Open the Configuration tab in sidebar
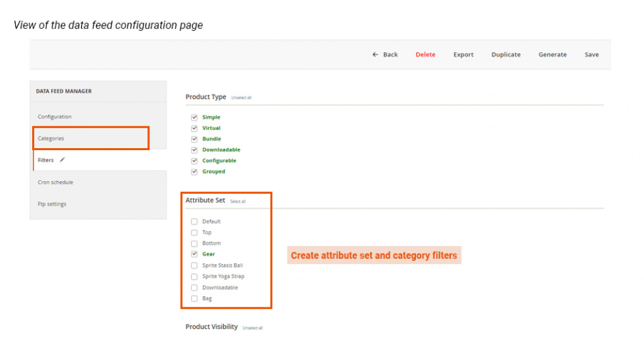 point(55,117)
